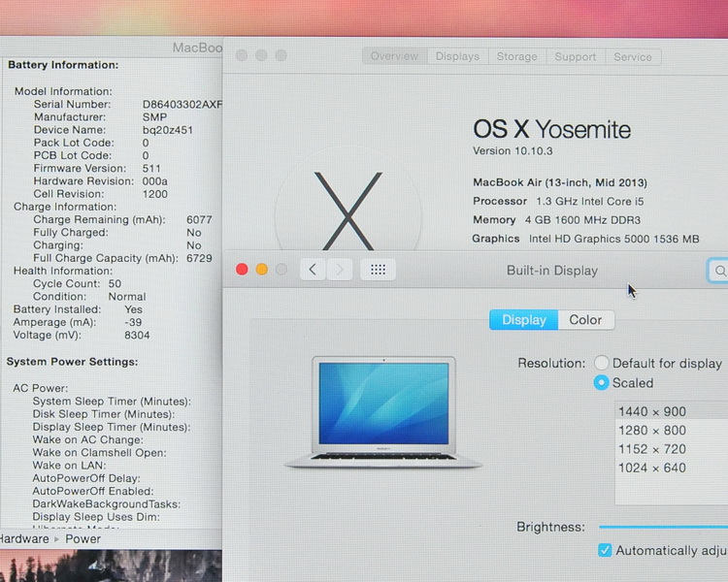Choose the 1152 × 720 resolution
The height and width of the screenshot is (582, 728).
[x=672, y=449]
